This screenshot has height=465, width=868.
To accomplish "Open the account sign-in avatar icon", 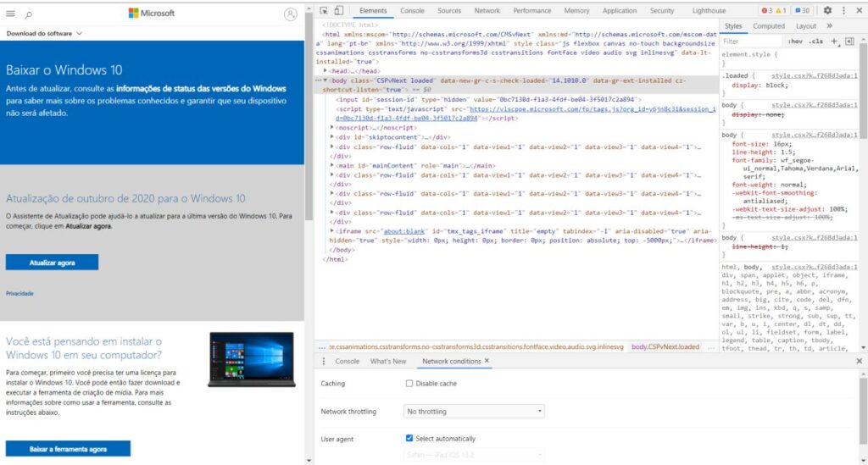I will (290, 14).
